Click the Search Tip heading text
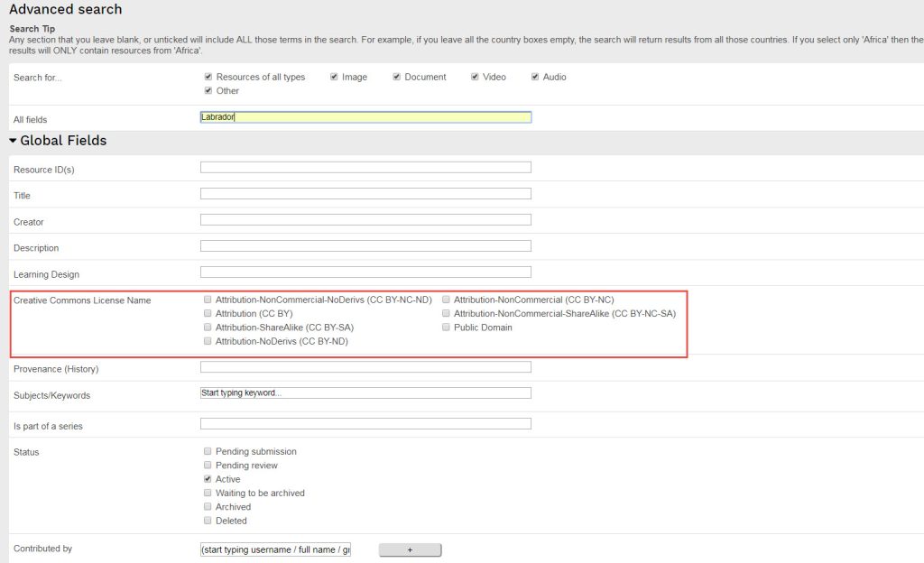The height and width of the screenshot is (563, 924). point(32,28)
